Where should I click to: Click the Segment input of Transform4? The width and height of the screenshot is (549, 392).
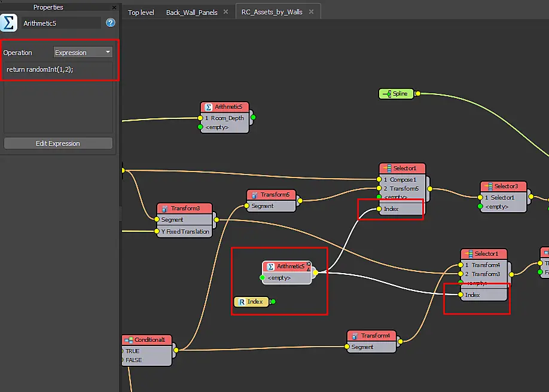click(x=371, y=347)
